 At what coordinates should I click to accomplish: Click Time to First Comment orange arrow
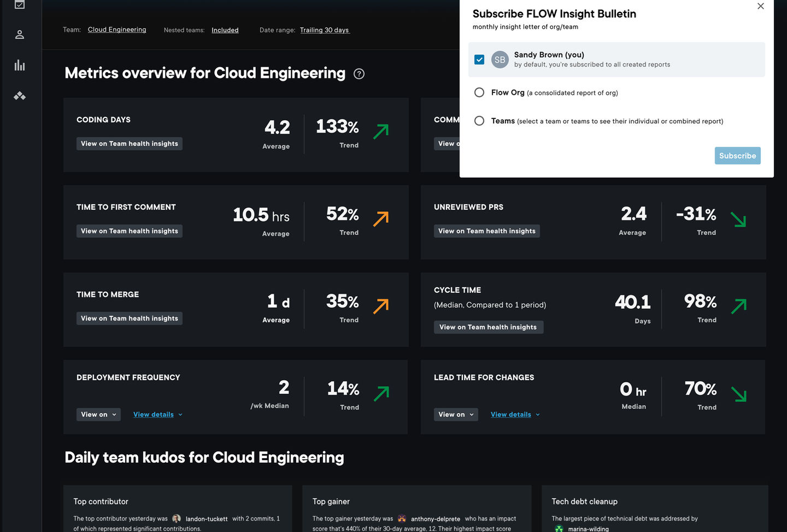[x=381, y=218]
